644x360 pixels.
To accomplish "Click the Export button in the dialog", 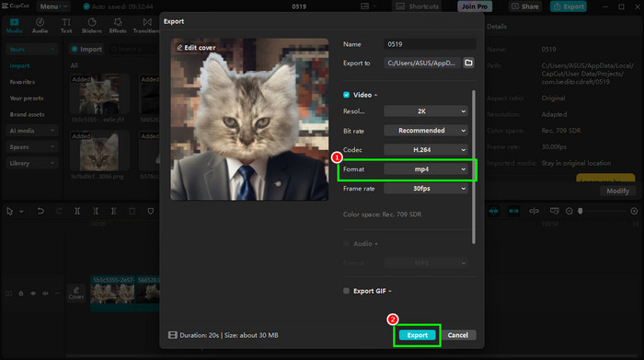I will (417, 335).
